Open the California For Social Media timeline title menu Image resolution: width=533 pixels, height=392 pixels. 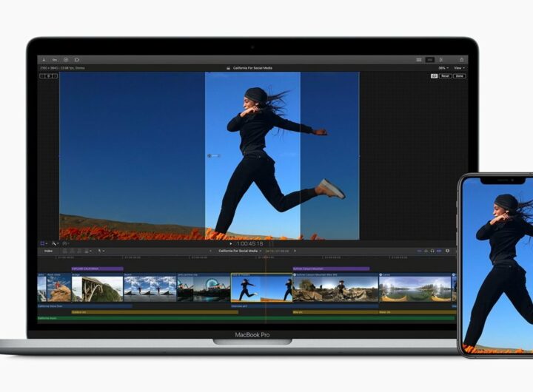(x=238, y=251)
